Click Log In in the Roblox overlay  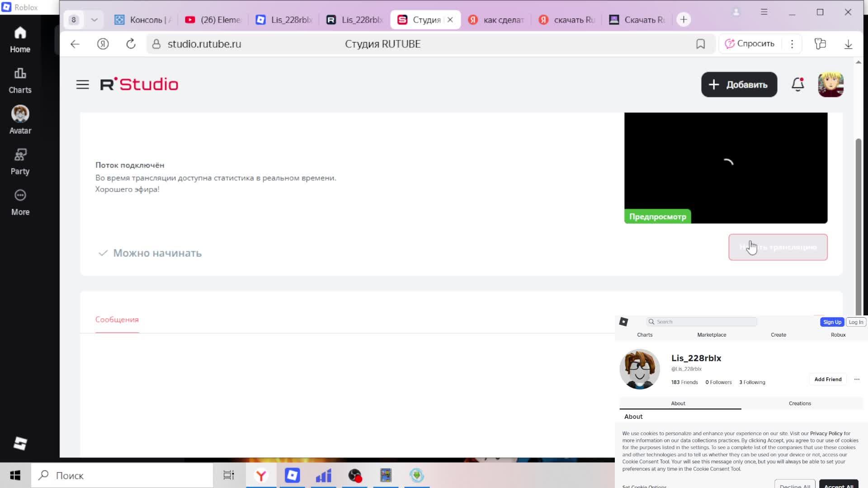click(x=856, y=322)
